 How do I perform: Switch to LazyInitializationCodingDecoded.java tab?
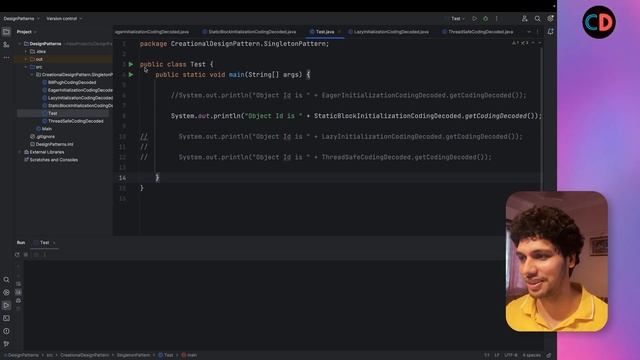pos(388,32)
